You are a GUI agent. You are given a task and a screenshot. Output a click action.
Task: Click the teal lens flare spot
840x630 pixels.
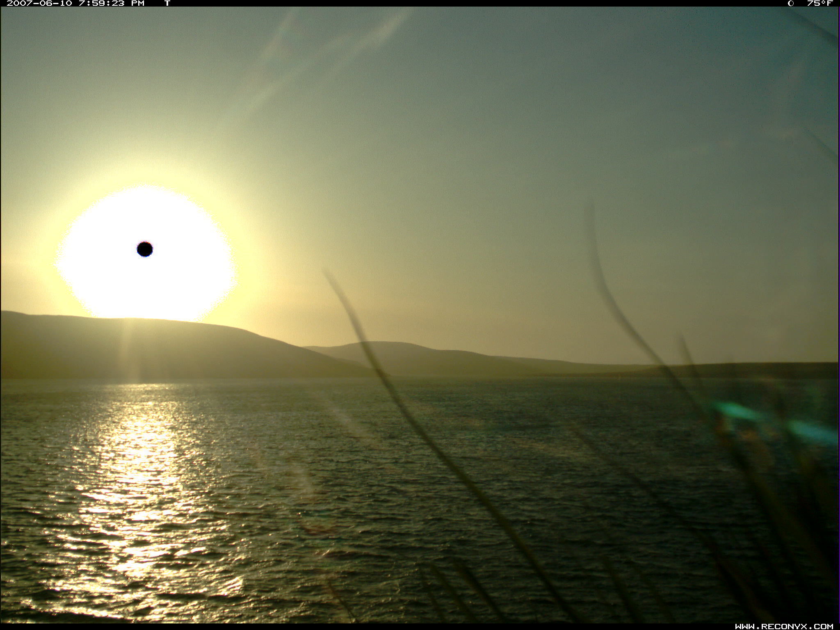click(x=736, y=411)
